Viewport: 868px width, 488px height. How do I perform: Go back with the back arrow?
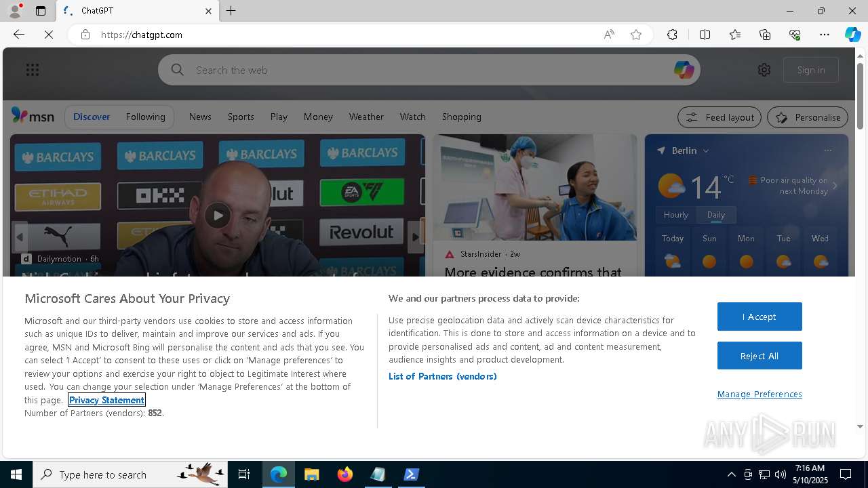click(19, 35)
